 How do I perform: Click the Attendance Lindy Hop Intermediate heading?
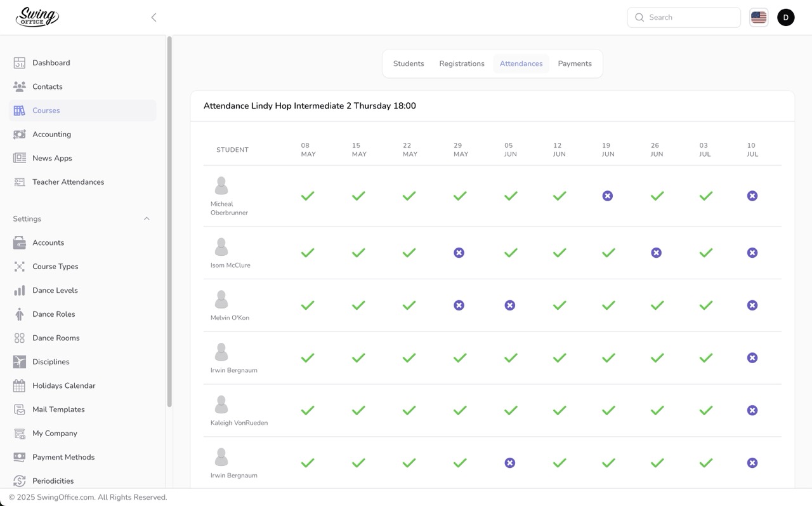(x=310, y=106)
